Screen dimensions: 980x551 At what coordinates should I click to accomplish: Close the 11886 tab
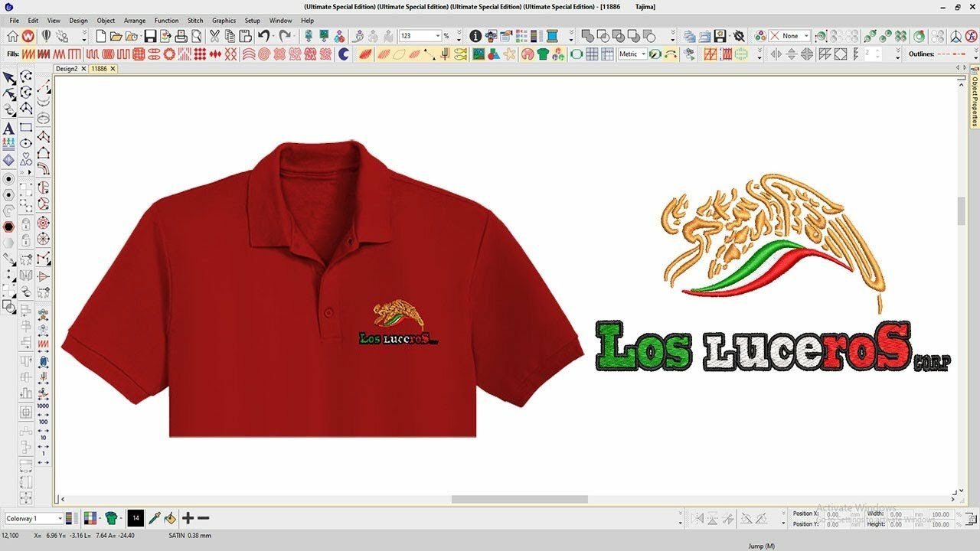click(113, 69)
